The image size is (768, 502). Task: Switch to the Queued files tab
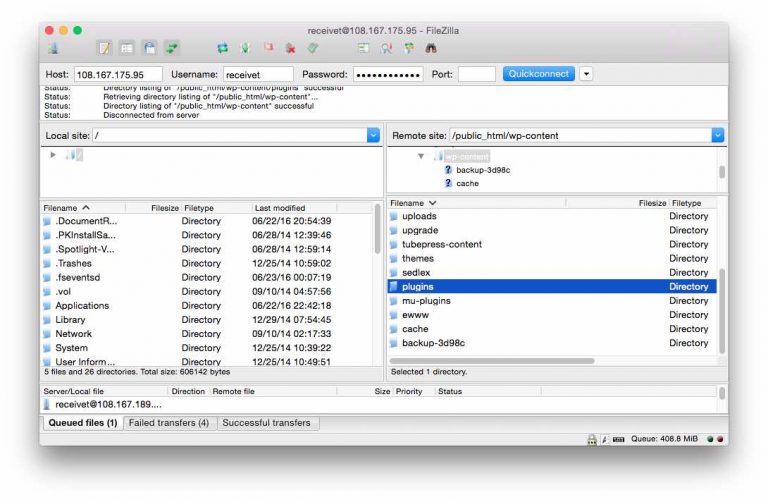click(83, 423)
